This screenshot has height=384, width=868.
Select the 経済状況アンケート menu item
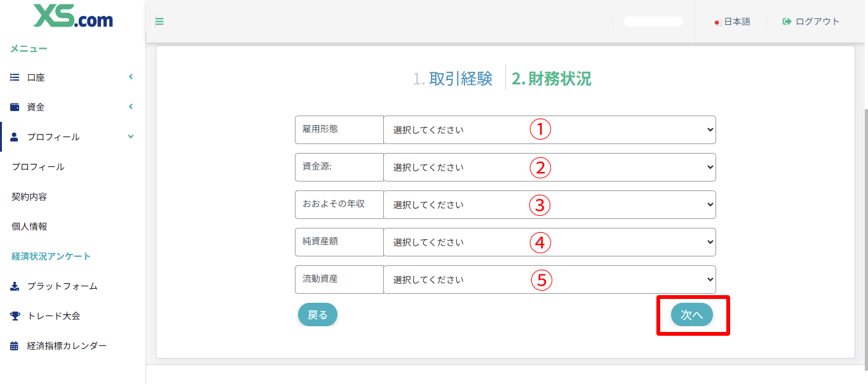(x=49, y=256)
